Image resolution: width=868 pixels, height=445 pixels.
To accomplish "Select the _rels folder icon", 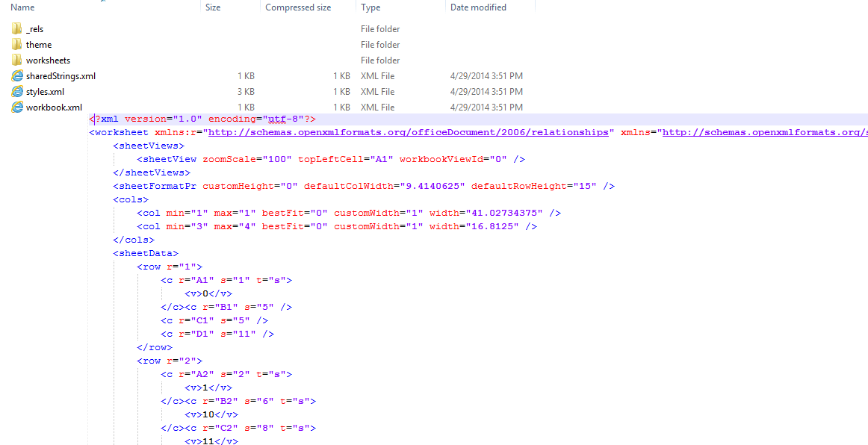I will (x=16, y=29).
